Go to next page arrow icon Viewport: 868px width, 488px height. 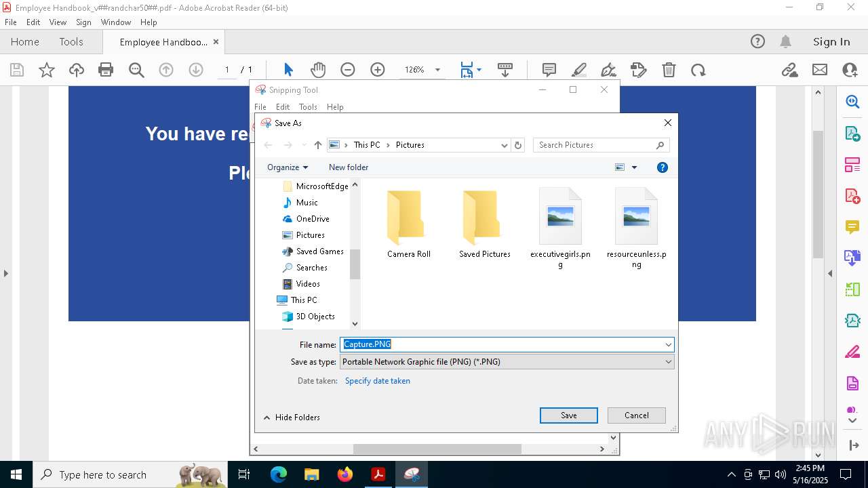click(x=196, y=70)
